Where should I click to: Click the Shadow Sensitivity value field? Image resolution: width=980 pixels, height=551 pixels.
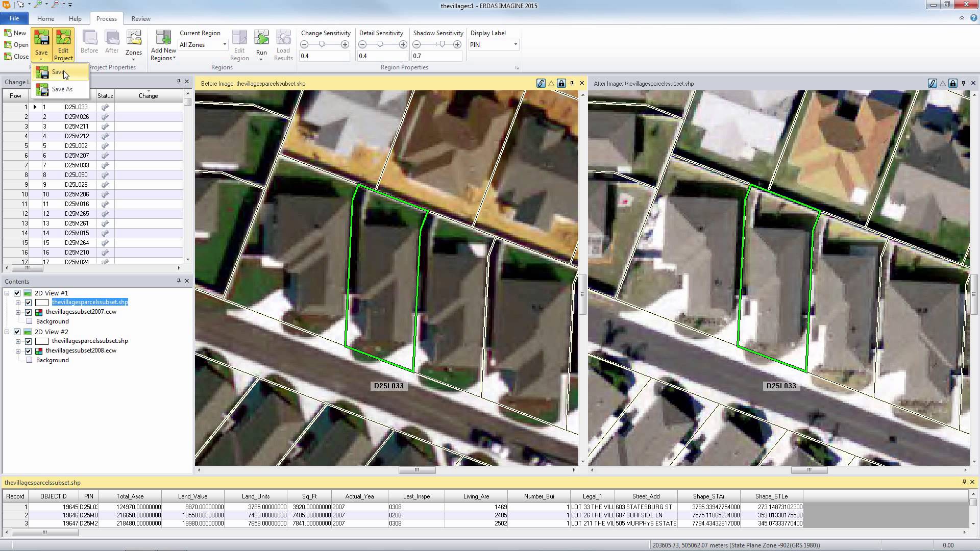point(436,56)
